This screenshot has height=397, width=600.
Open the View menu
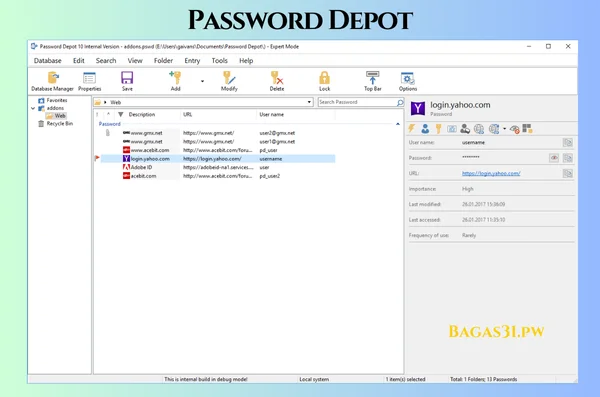pos(135,60)
